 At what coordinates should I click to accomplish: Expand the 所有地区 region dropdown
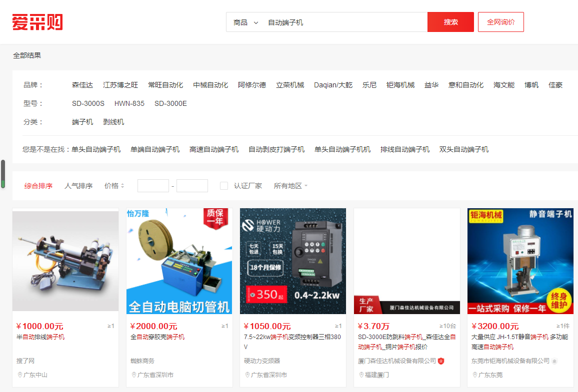pyautogui.click(x=290, y=186)
